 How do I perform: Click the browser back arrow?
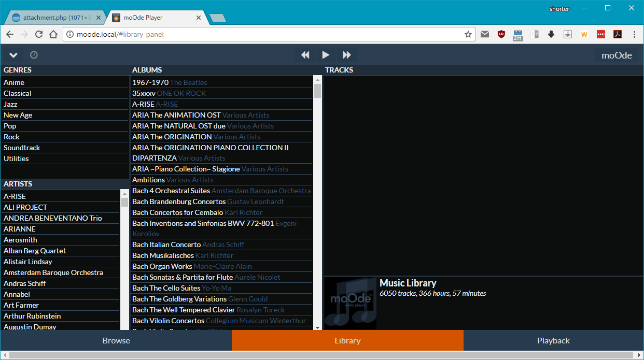pyautogui.click(x=10, y=34)
